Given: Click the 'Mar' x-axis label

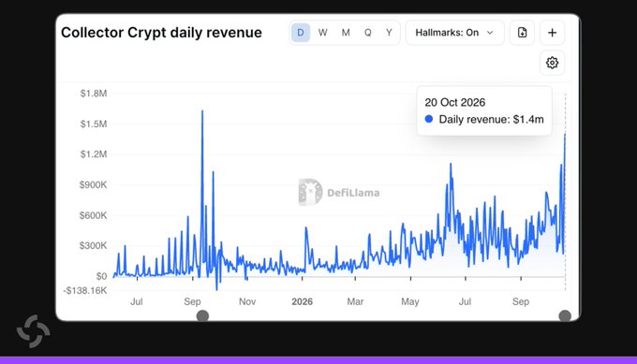Looking at the screenshot, I should point(355,301).
